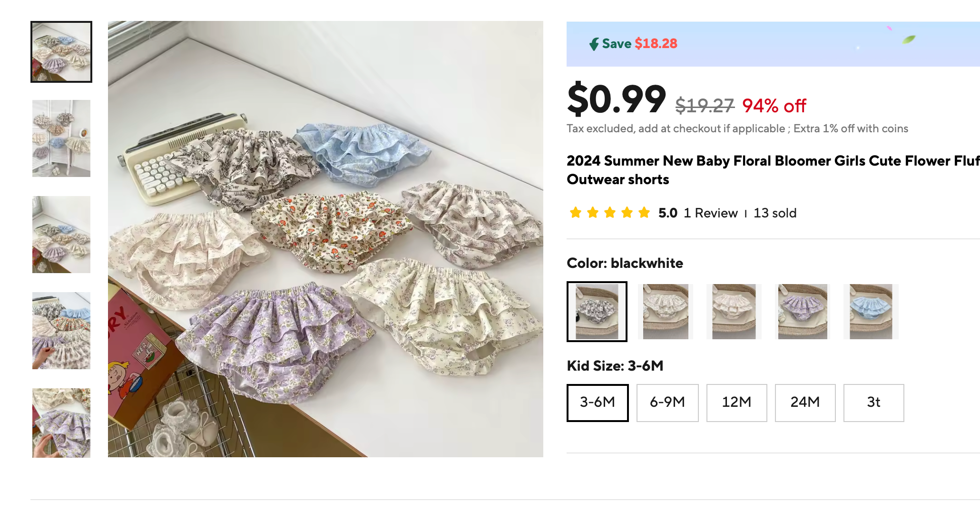Open the purple bloomer close-up thumbnail
Screen dimensions: 980x531
pyautogui.click(x=61, y=423)
